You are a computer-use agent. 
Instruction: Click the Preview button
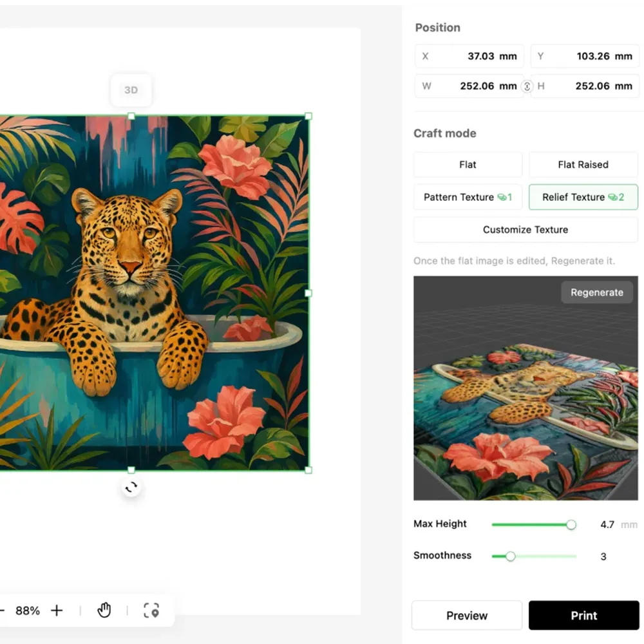coord(467,616)
